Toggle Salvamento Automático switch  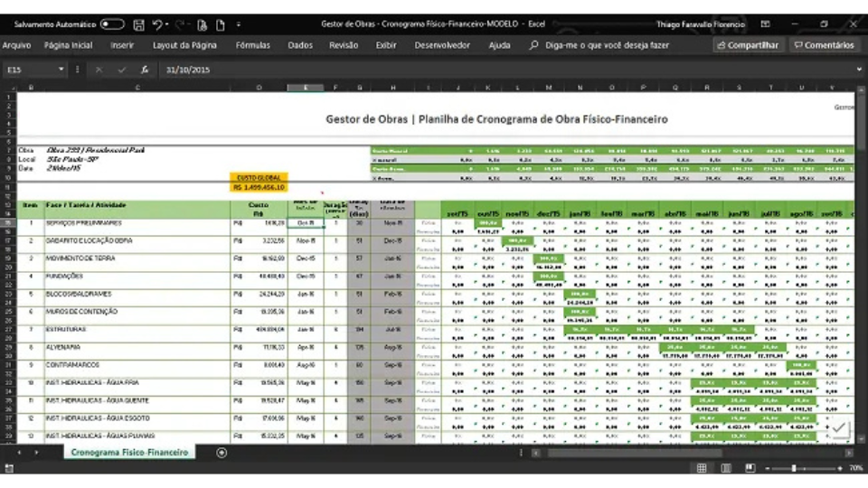pyautogui.click(x=112, y=24)
